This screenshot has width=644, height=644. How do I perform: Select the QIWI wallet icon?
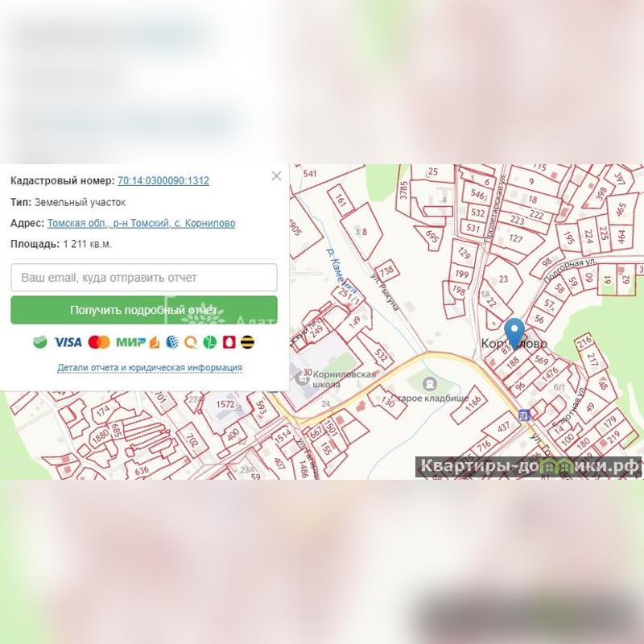coord(191,342)
